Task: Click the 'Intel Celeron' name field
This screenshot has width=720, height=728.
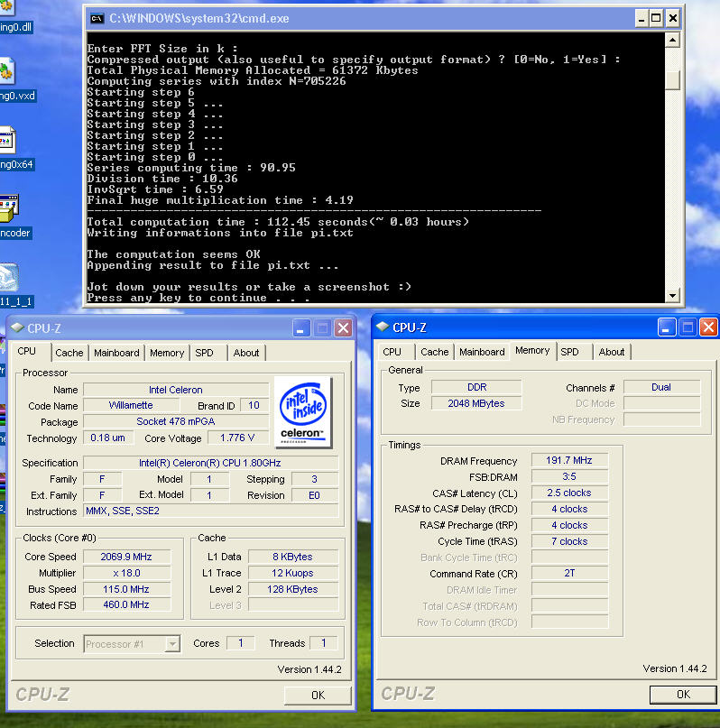Action: pos(176,390)
